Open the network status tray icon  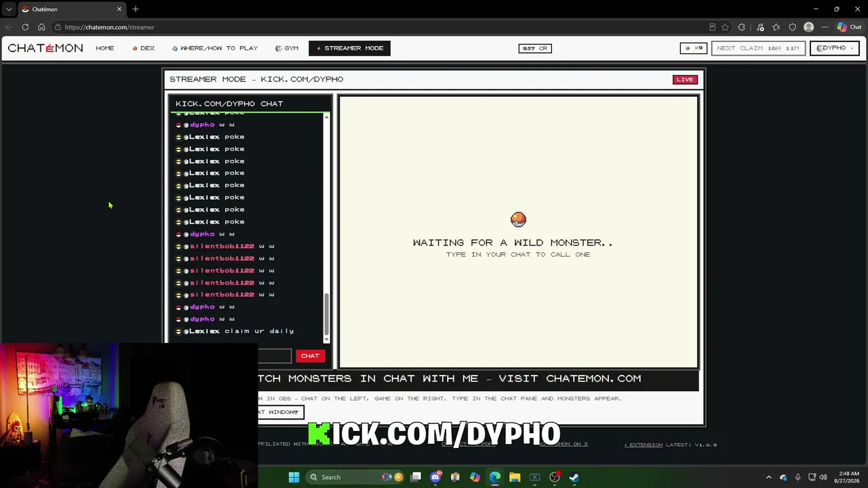(812, 477)
